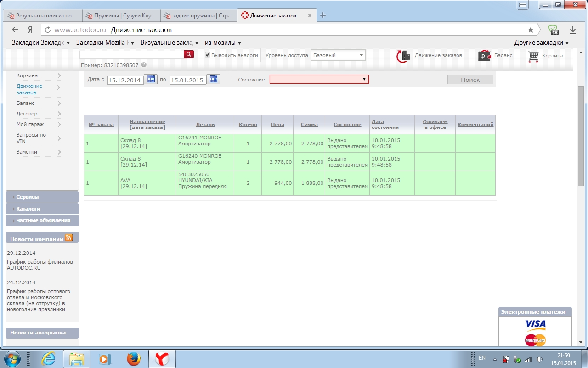The height and width of the screenshot is (368, 588).
Task: Click the Движение заказов header icon
Action: tap(403, 56)
